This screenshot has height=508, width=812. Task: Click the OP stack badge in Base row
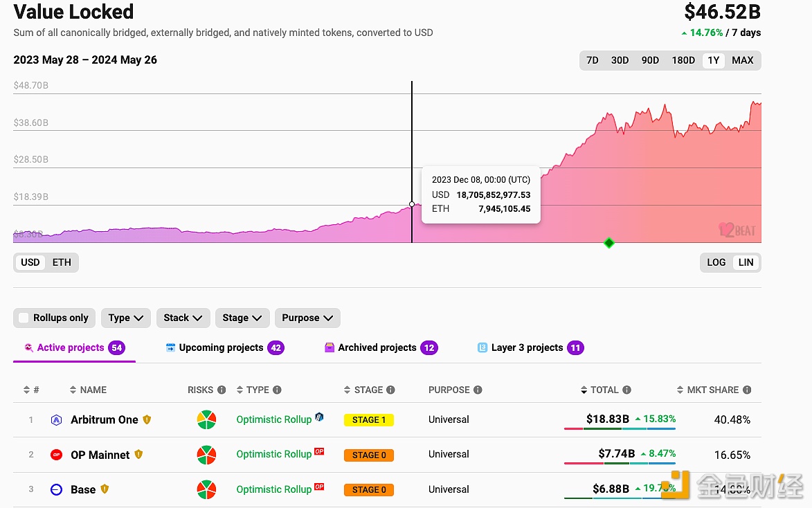[319, 487]
